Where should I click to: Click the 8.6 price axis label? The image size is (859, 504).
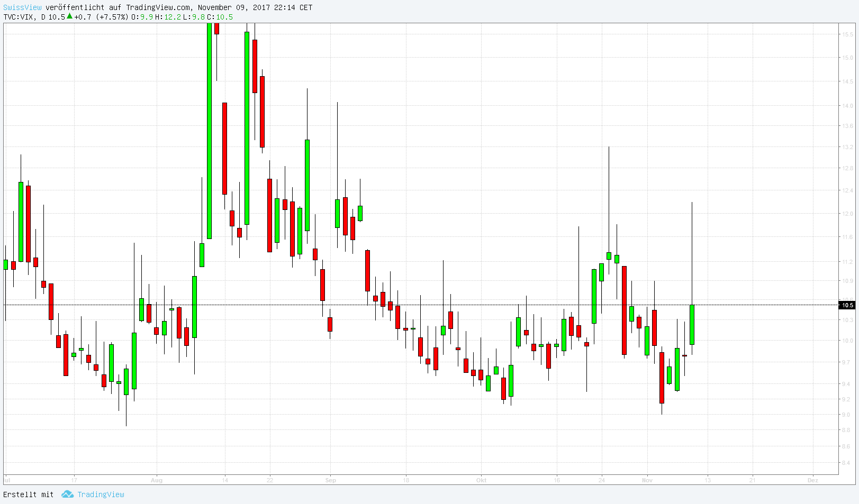tap(847, 446)
